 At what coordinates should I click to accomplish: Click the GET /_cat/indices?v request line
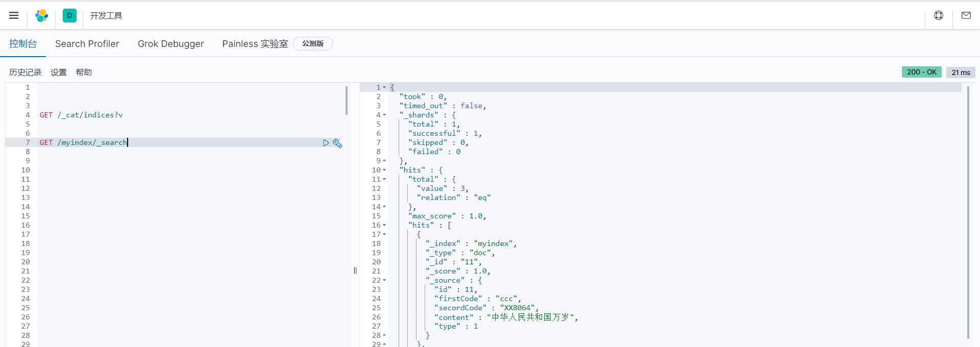pos(81,115)
